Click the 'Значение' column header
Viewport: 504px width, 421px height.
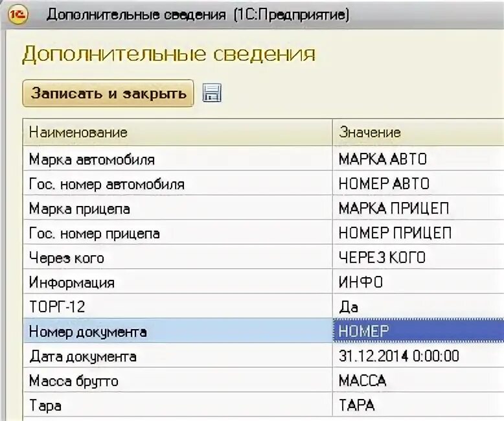[418, 132]
